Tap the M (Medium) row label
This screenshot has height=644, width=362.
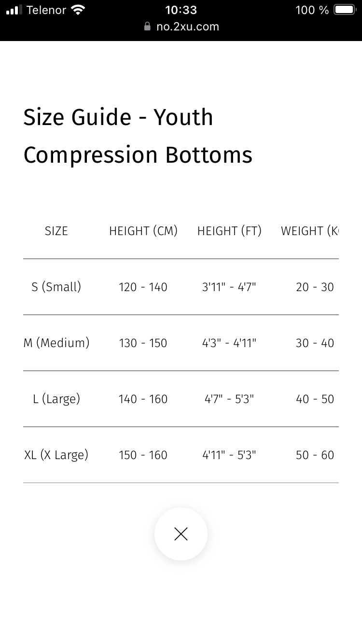[x=56, y=343]
